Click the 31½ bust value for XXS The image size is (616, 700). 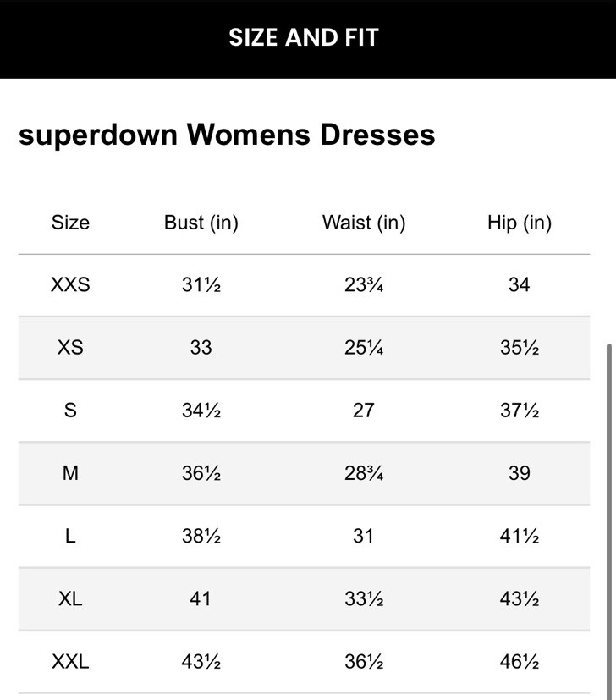(x=201, y=285)
